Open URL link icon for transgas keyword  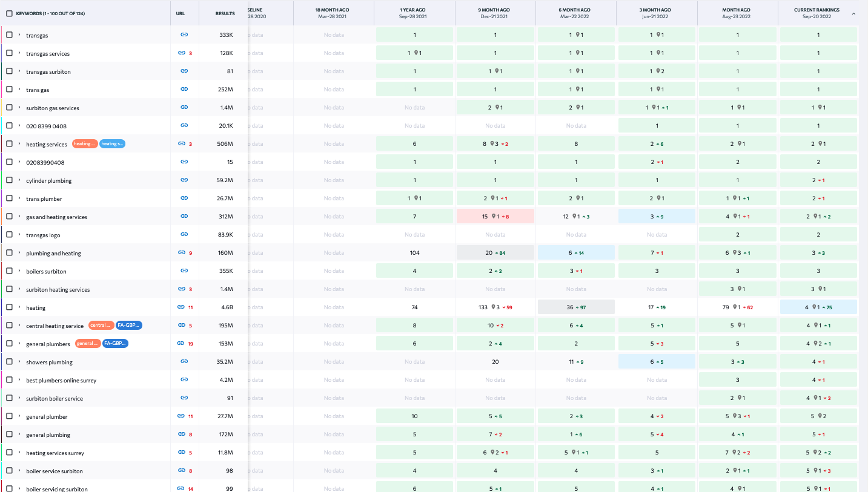tap(184, 35)
